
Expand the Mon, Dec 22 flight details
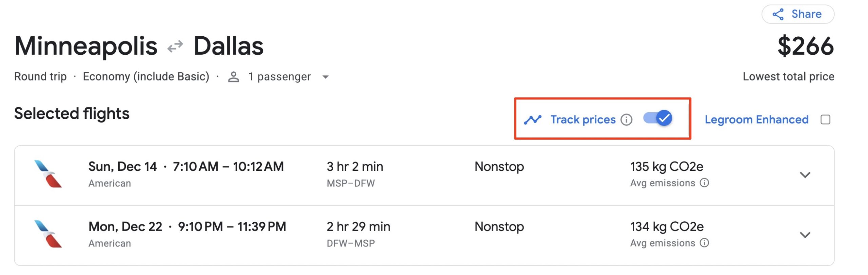click(805, 235)
